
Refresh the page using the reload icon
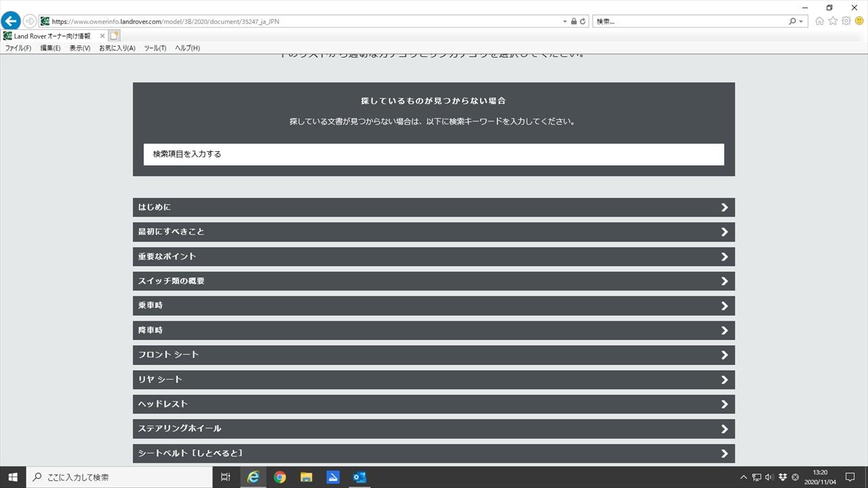pyautogui.click(x=583, y=22)
